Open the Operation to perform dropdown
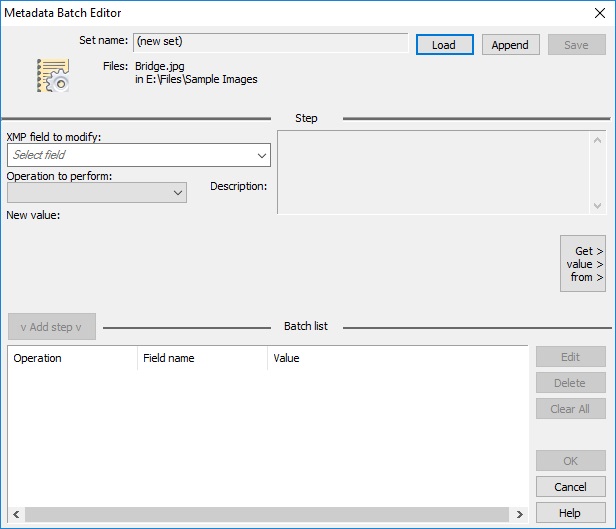Image resolution: width=616 pixels, height=529 pixels. 97,192
